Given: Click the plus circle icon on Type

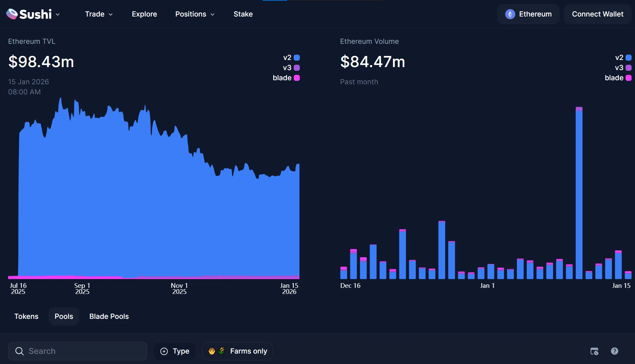Looking at the screenshot, I should pyautogui.click(x=164, y=351).
